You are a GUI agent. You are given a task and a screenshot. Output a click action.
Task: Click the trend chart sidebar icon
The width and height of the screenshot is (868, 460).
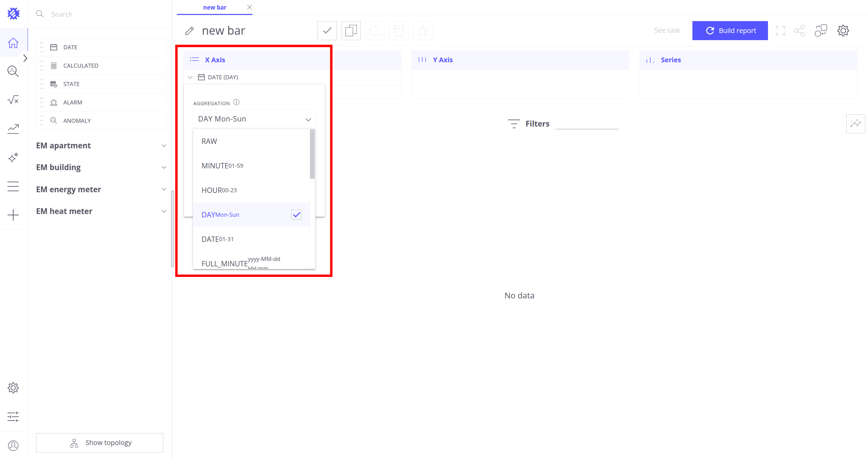(x=13, y=129)
